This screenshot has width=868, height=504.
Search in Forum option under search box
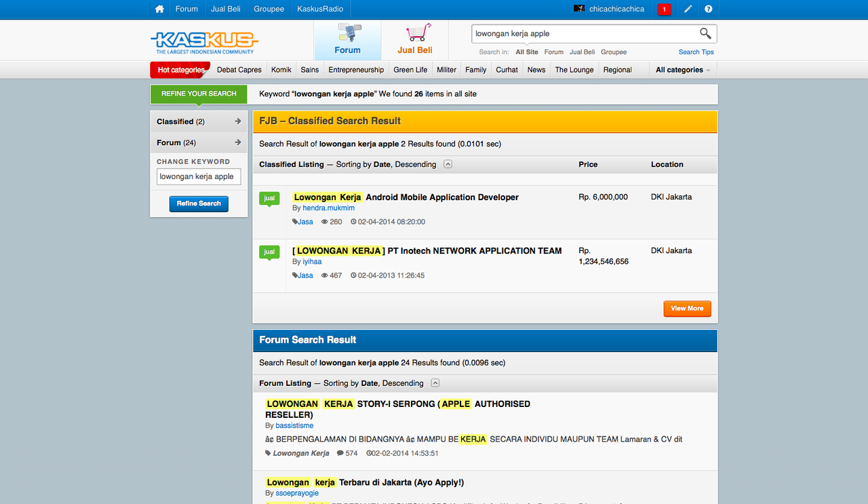[x=554, y=52]
